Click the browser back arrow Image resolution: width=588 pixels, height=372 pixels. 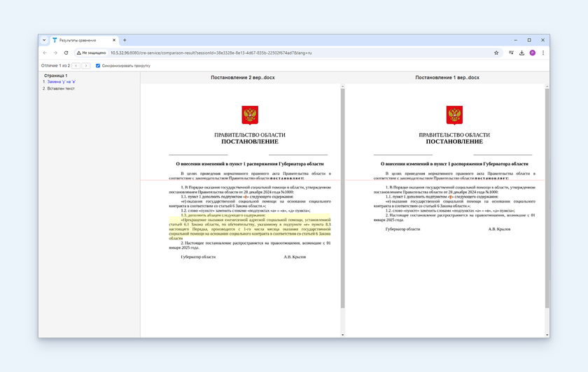[45, 53]
